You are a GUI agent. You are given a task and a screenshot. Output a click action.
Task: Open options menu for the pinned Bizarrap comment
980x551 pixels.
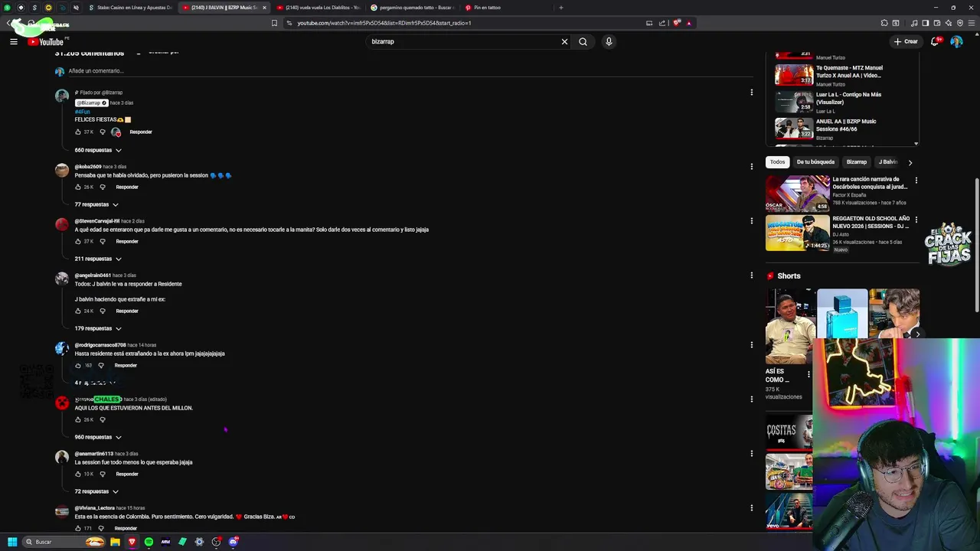[x=751, y=93]
